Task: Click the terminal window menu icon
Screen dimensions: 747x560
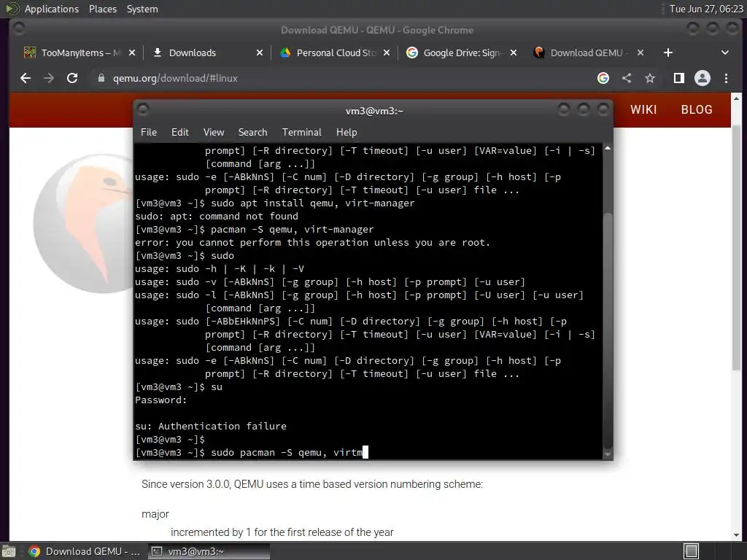Action: [x=143, y=110]
